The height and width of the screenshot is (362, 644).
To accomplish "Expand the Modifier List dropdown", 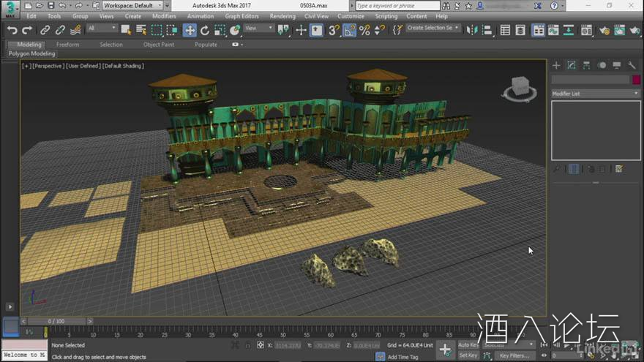I will pyautogui.click(x=595, y=94).
